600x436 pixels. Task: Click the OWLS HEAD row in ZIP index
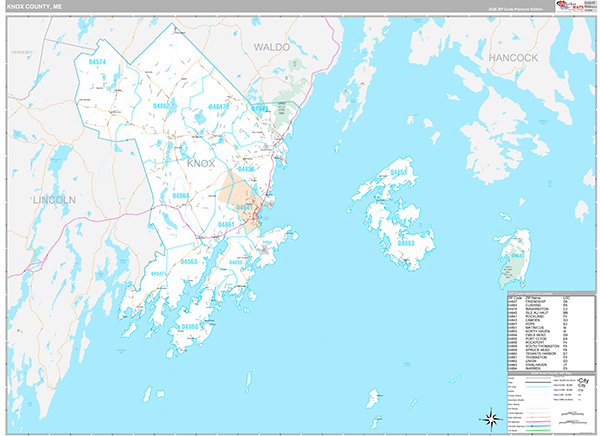pos(538,335)
